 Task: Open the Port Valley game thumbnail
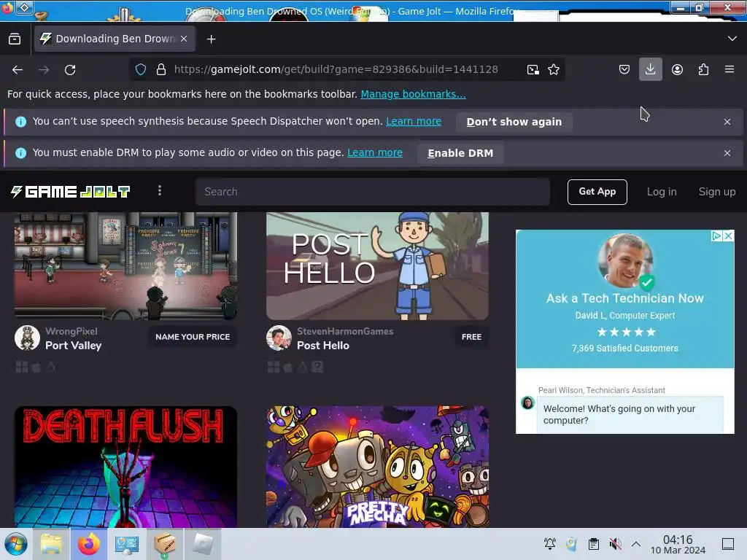[125, 265]
